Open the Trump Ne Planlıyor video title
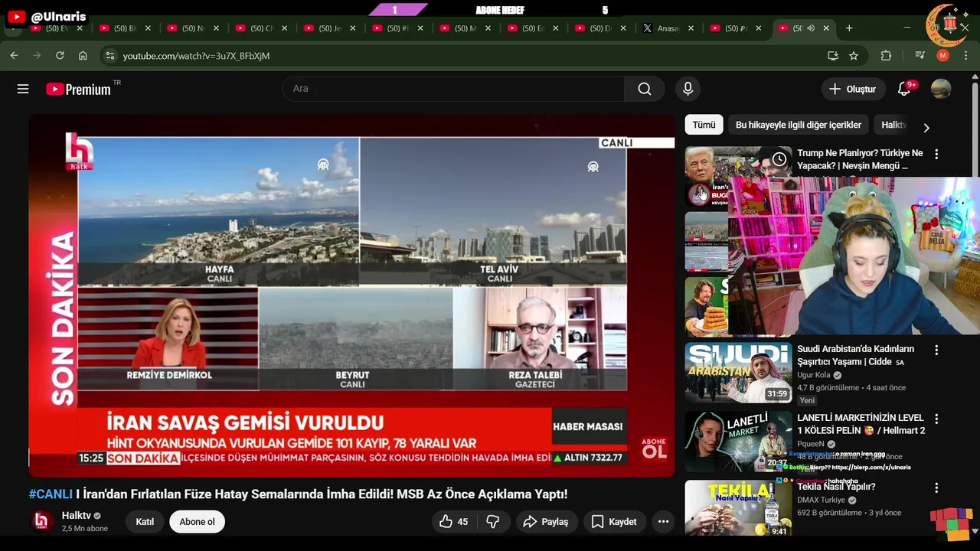Image resolution: width=980 pixels, height=551 pixels. click(860, 159)
